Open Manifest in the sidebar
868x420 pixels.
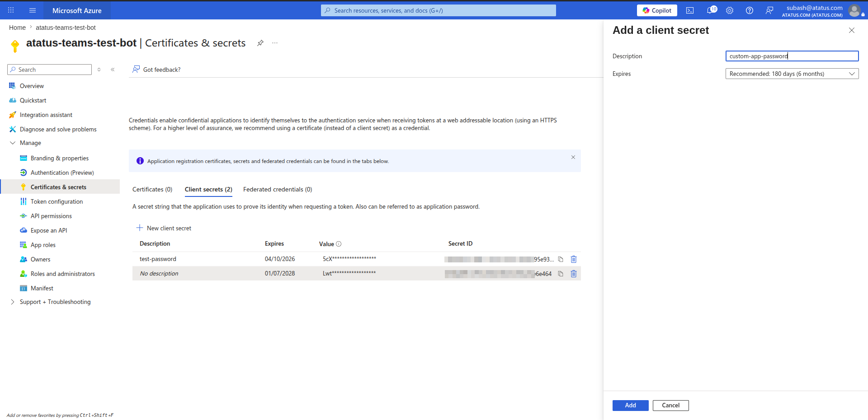click(x=42, y=288)
